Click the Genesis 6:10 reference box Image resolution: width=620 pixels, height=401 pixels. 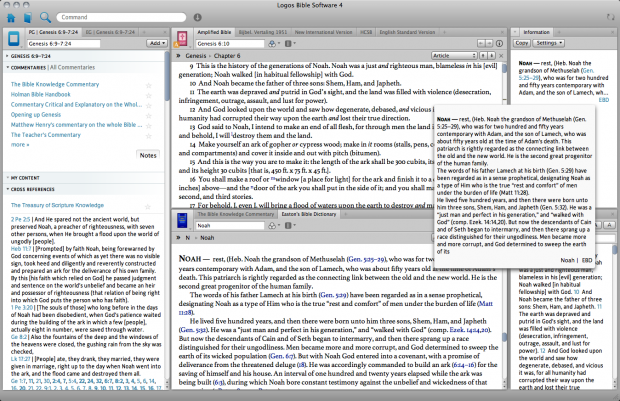(x=230, y=44)
